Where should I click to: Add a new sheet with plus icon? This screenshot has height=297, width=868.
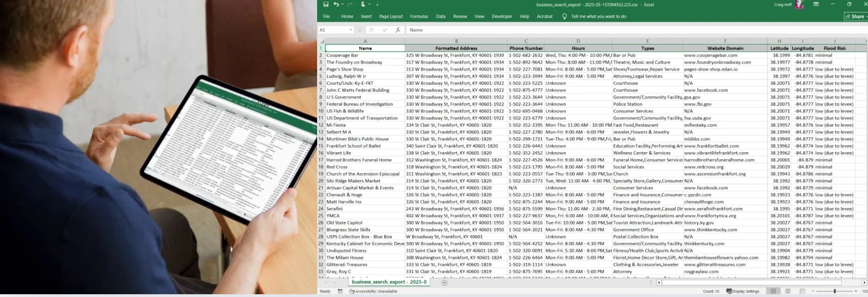click(444, 282)
